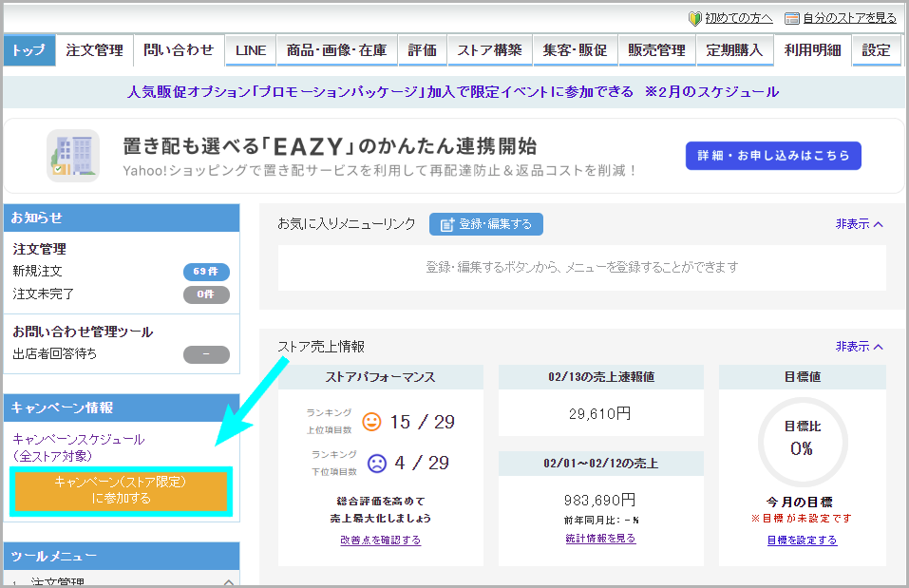Click the 注文未完了 text
This screenshot has height=588, width=909.
[44, 294]
